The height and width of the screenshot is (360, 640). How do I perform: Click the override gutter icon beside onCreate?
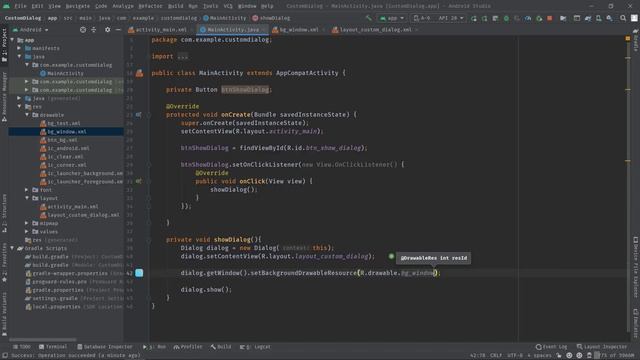pos(139,115)
